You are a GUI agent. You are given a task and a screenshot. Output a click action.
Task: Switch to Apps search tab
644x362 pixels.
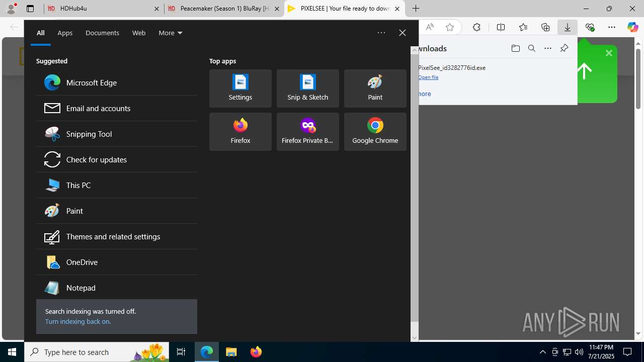65,33
